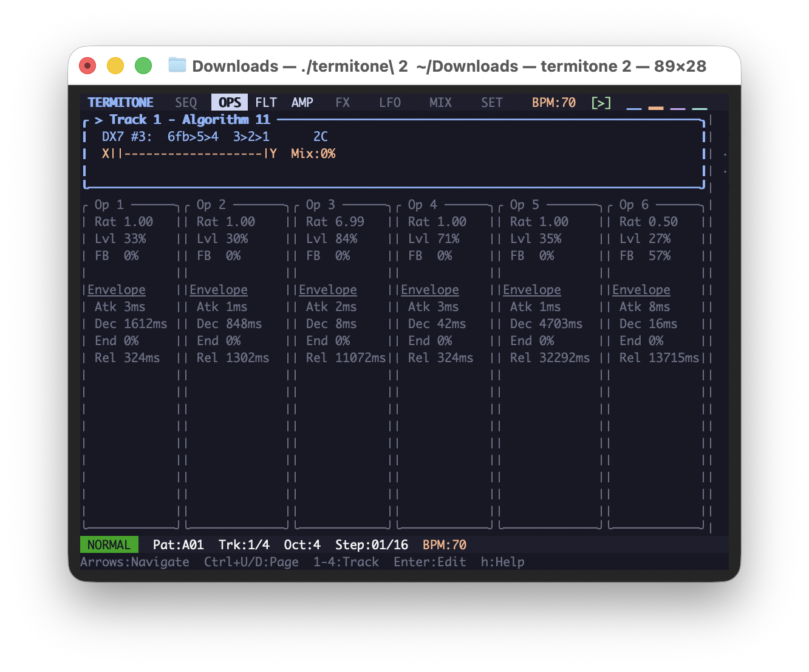Click the [>] play indicator
This screenshot has width=809, height=672.
click(x=601, y=103)
